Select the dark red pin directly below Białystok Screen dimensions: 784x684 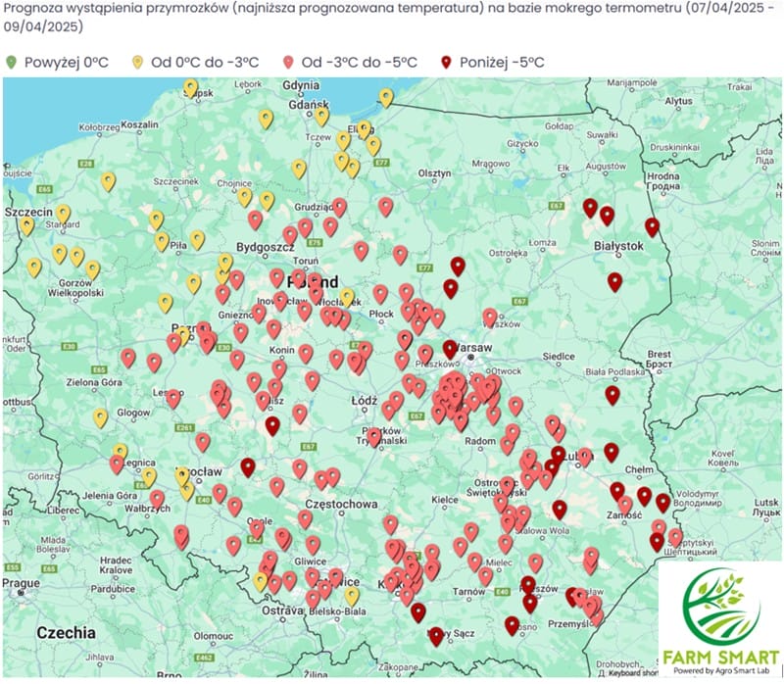615,282
